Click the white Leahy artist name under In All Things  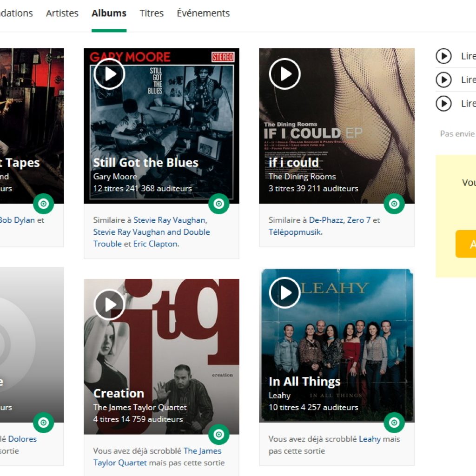pos(279,395)
